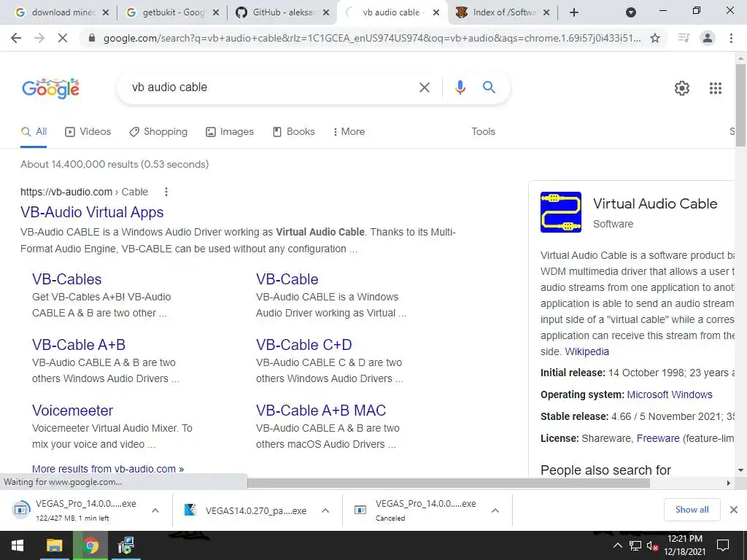This screenshot has width=747, height=560.
Task: Expand options for downloading VEGAS_Pro file
Action: pyautogui.click(x=155, y=510)
